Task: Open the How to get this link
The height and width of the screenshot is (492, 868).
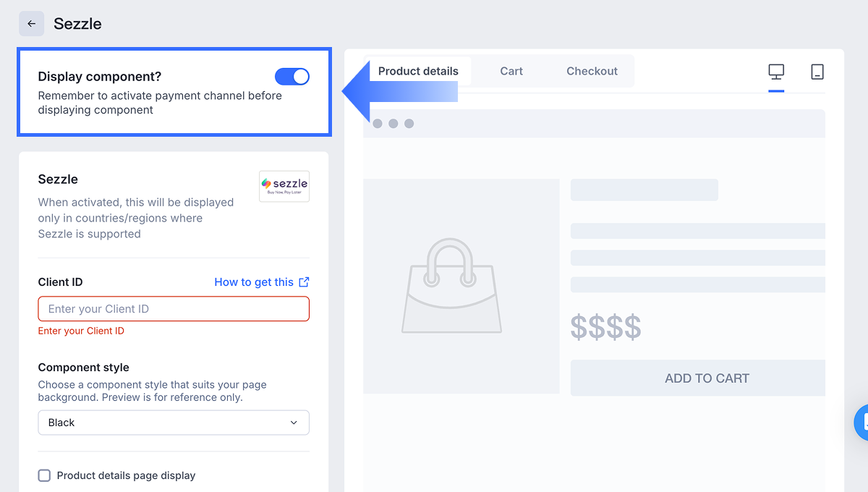Action: tap(254, 282)
